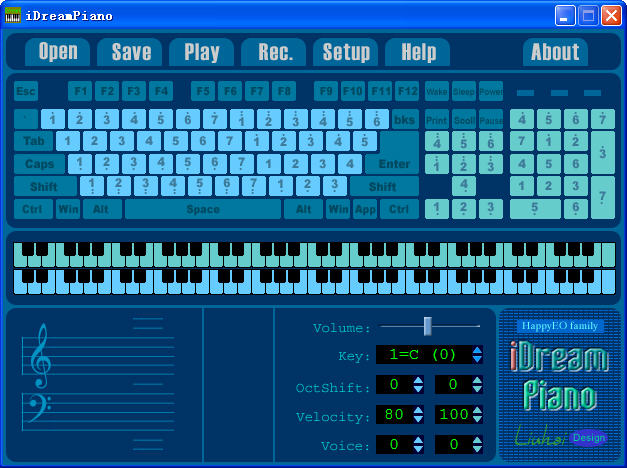This screenshot has height=468, width=627.
Task: Click the right Shift key
Action: pos(384,186)
